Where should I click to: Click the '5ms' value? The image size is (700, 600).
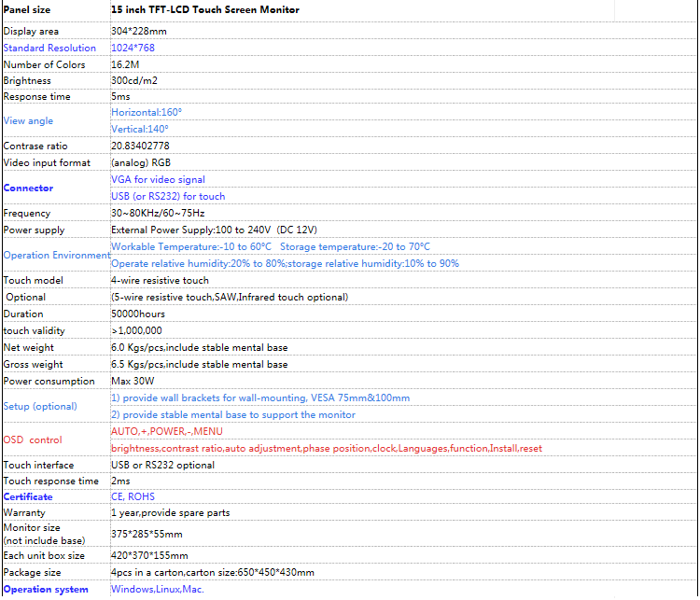click(x=120, y=97)
